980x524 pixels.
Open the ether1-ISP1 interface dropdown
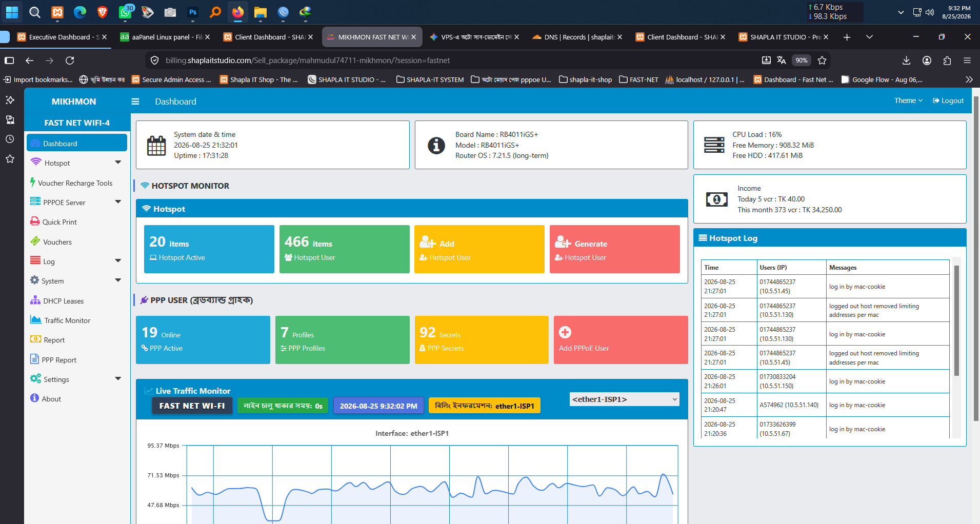(625, 399)
